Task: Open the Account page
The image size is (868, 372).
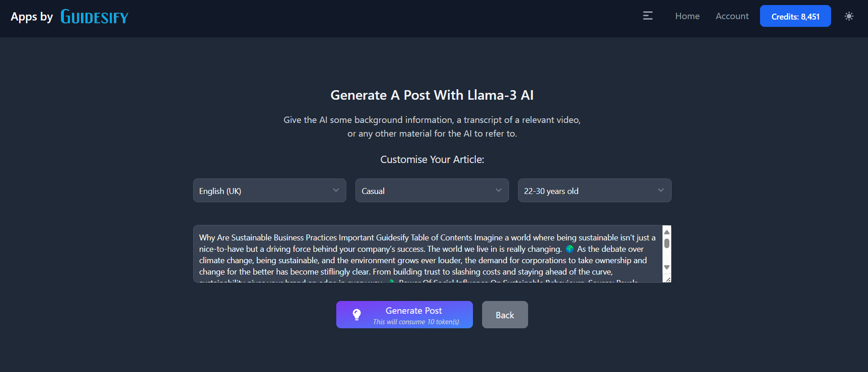Action: 732,16
